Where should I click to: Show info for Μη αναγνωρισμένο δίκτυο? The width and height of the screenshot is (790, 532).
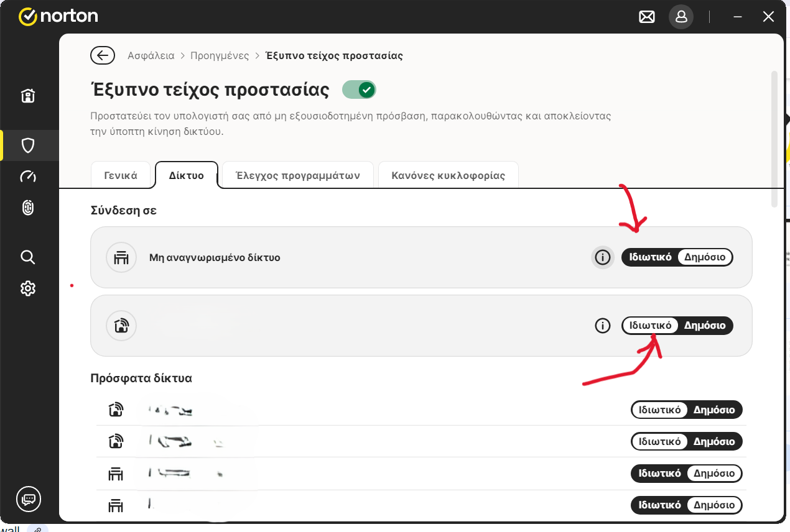(602, 257)
